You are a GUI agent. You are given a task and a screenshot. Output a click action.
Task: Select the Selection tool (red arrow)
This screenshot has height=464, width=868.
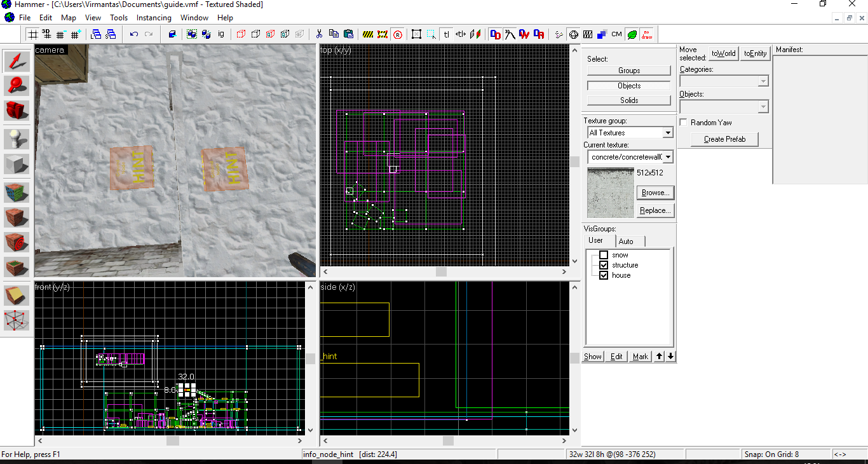point(17,62)
